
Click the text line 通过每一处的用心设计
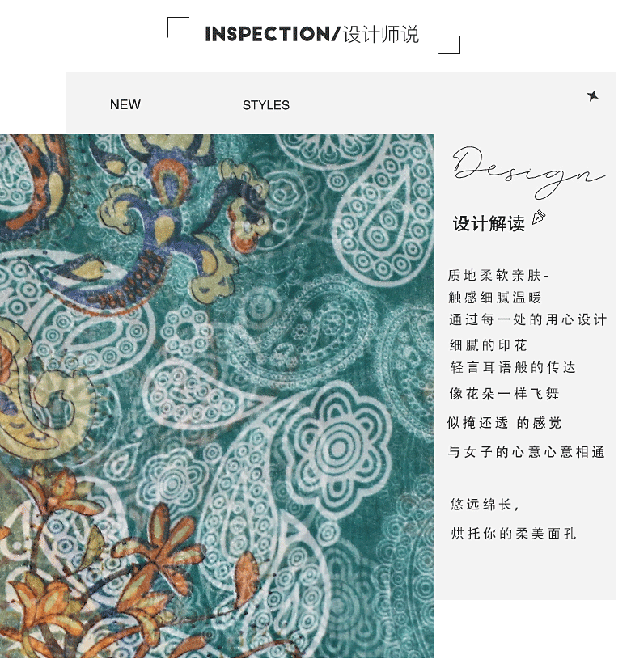click(527, 319)
